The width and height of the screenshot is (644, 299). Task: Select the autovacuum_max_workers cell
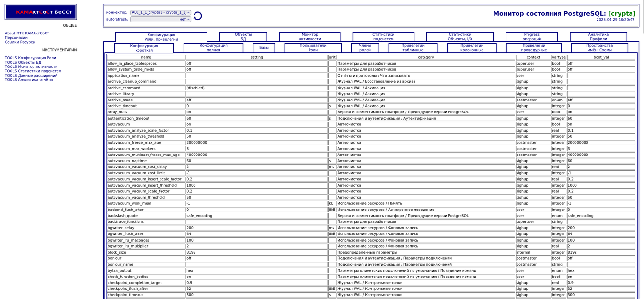click(146, 149)
